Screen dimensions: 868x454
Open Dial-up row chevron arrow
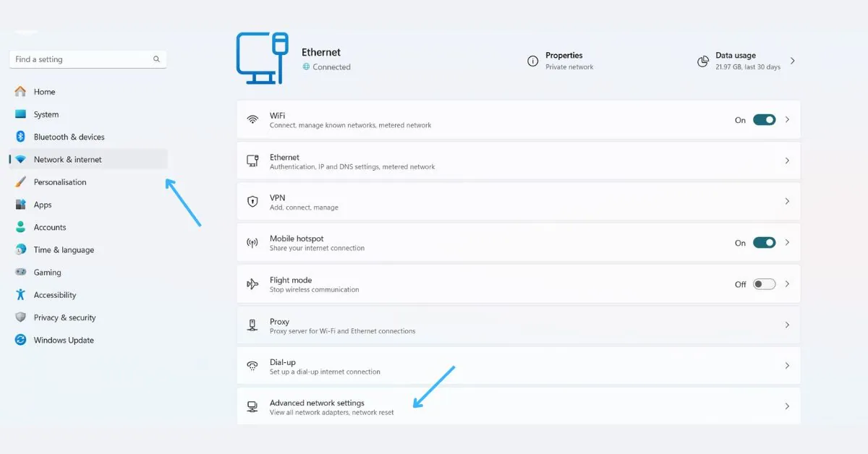point(787,366)
